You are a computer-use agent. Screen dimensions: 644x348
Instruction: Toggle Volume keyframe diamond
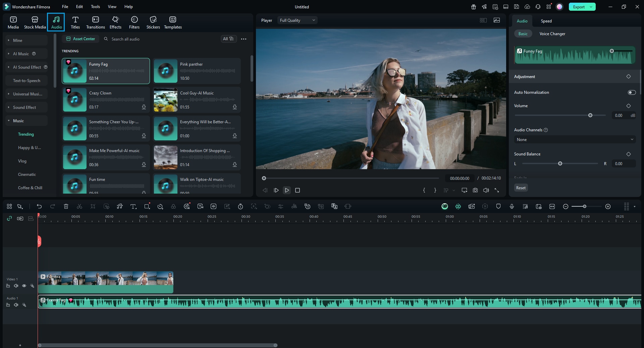click(629, 106)
